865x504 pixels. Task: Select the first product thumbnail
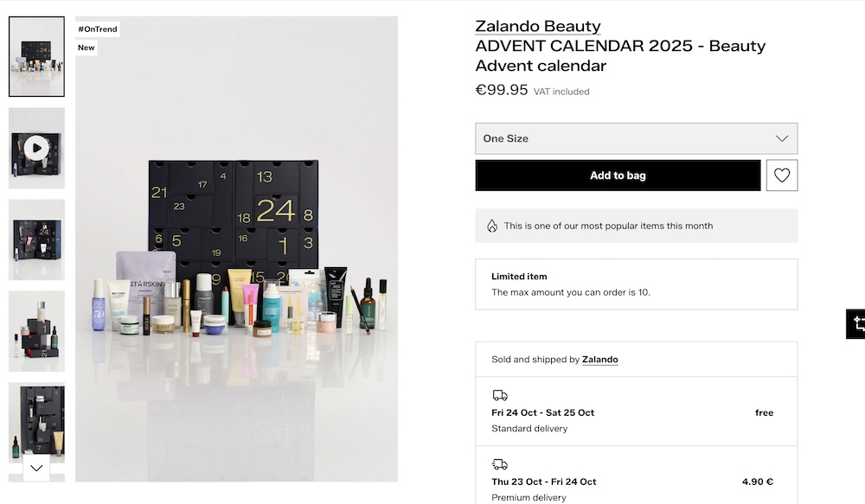pyautogui.click(x=36, y=56)
